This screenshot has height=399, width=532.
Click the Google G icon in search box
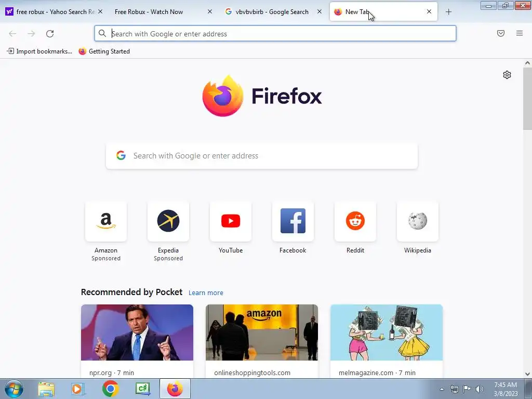121,155
